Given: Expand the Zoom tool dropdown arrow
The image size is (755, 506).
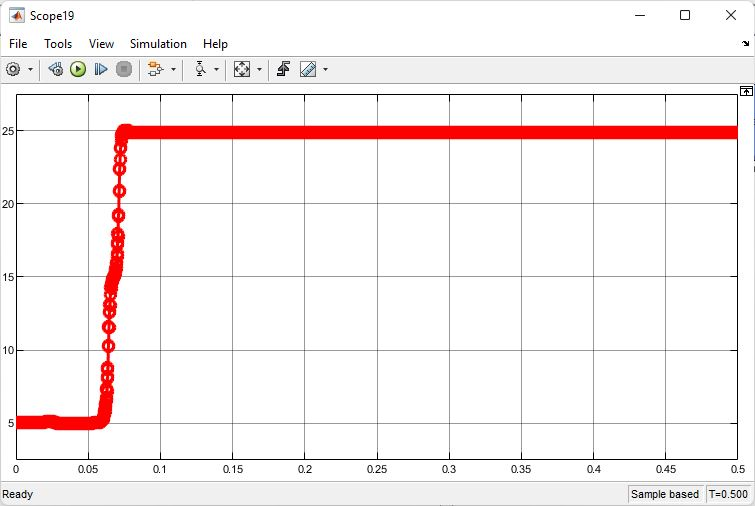Looking at the screenshot, I should (217, 69).
